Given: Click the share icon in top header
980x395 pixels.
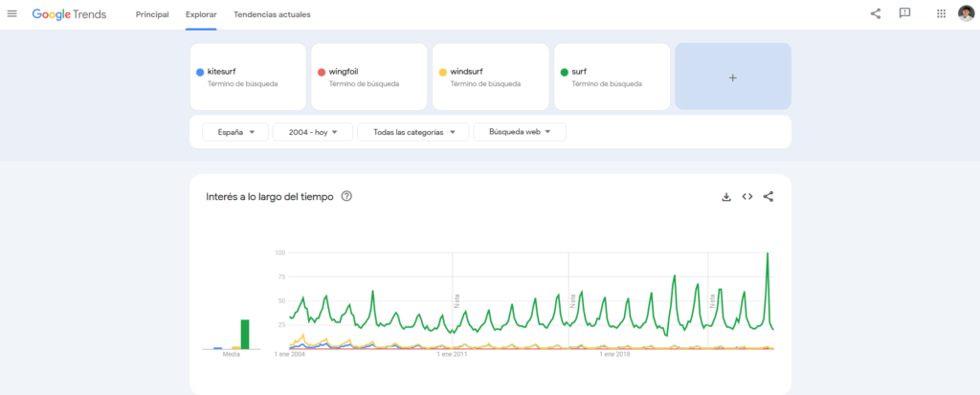Looking at the screenshot, I should (876, 13).
